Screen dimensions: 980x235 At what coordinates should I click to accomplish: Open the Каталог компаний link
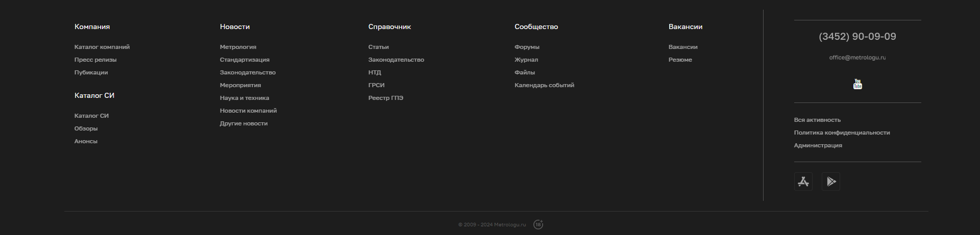tap(102, 47)
